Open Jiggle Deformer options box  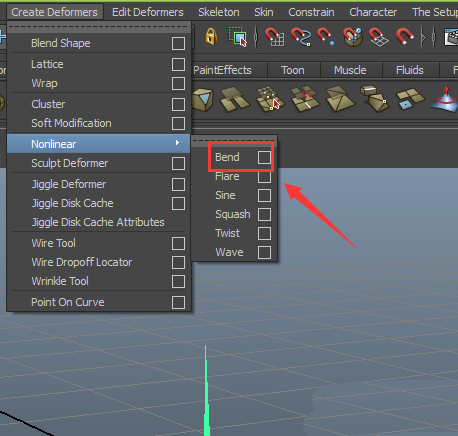pyautogui.click(x=178, y=184)
